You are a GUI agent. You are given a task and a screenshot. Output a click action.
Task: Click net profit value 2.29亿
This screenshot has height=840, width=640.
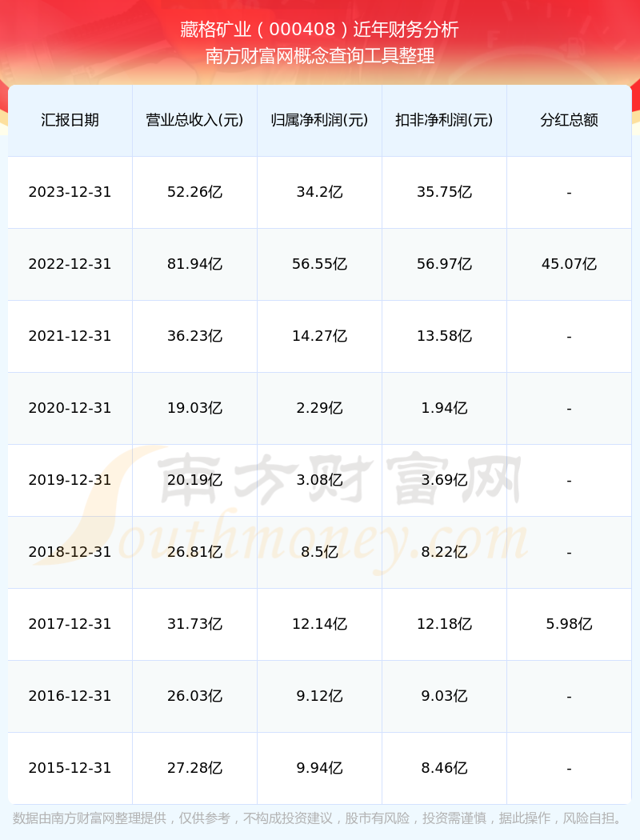[x=320, y=408]
